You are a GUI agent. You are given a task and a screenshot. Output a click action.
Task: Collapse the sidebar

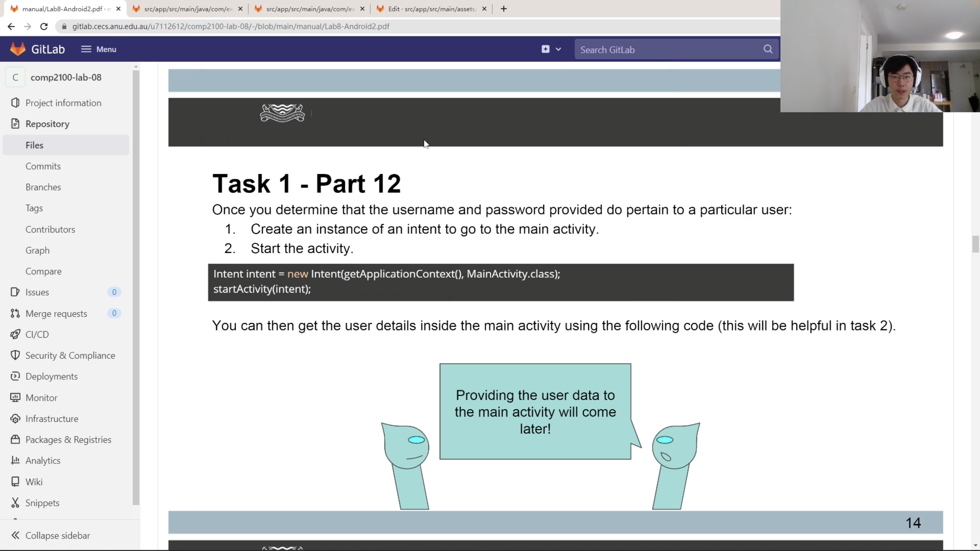pyautogui.click(x=57, y=535)
